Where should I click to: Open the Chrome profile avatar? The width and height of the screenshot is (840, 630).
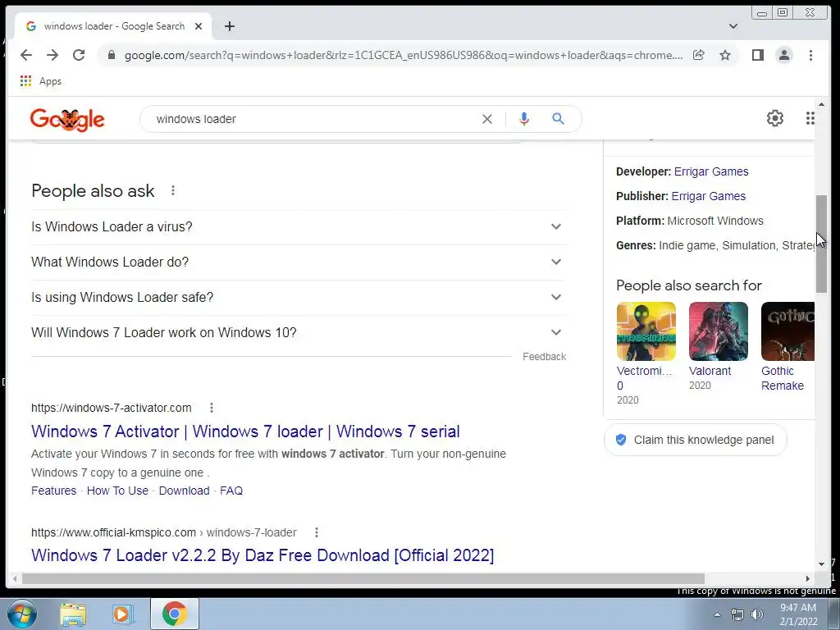[783, 55]
